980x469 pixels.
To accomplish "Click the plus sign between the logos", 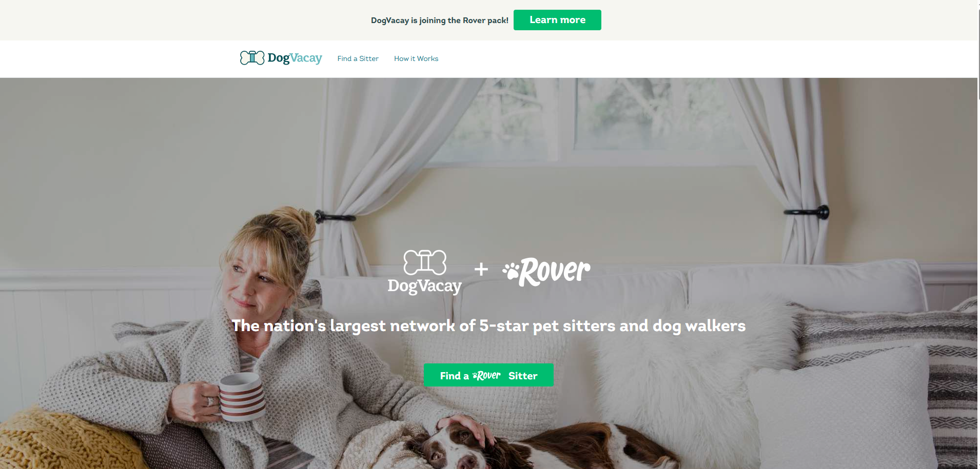I will (481, 269).
